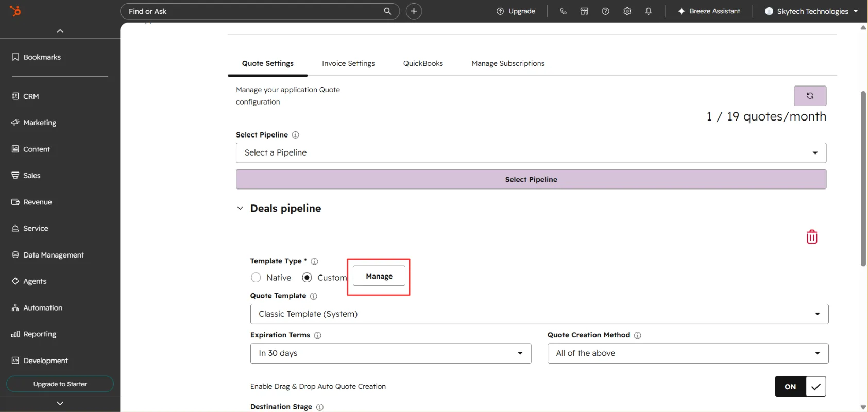Viewport: 868px width, 412px height.
Task: Click the HubSpot sprocket logo
Action: tap(15, 11)
